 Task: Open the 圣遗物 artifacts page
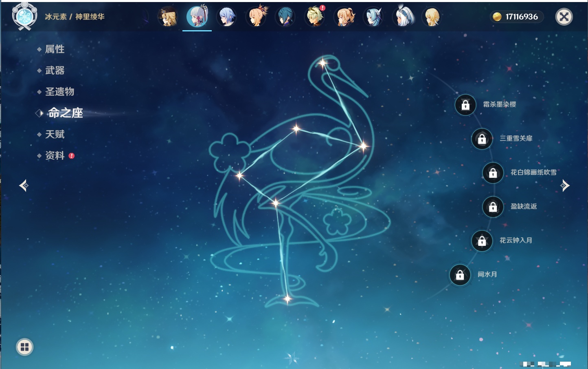59,92
